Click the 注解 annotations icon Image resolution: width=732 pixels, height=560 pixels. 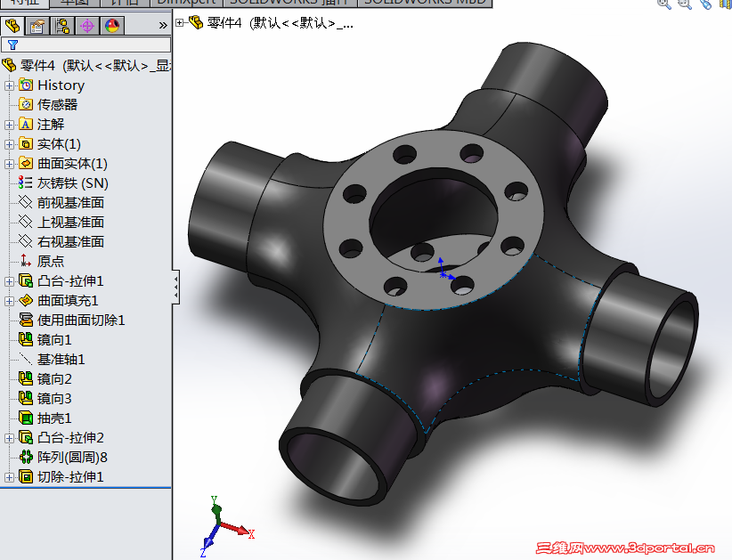(x=26, y=124)
